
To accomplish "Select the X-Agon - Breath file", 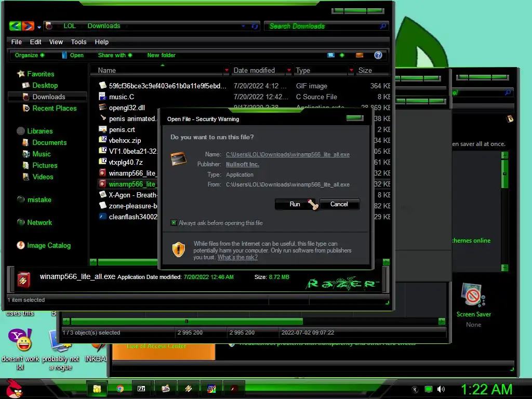I will (x=129, y=195).
